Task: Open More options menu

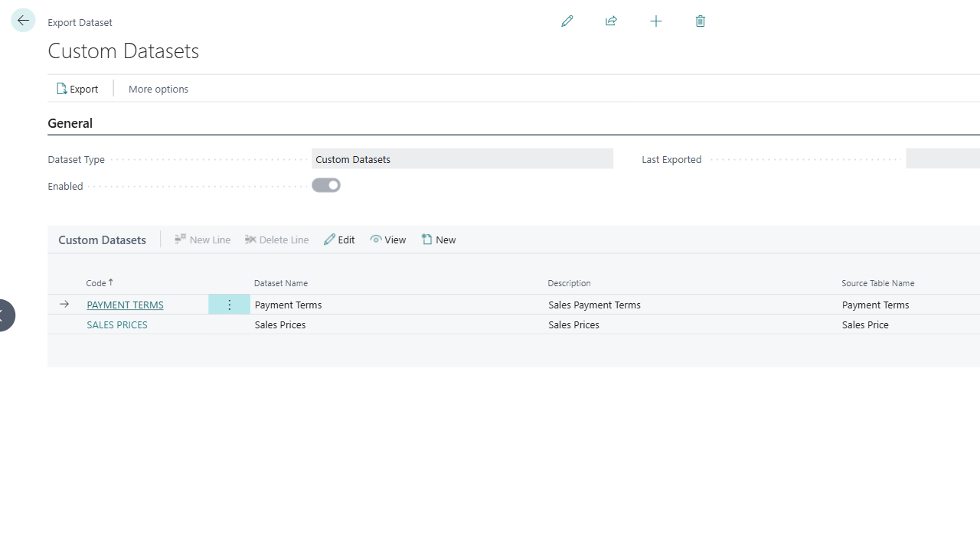Action: pos(158,89)
